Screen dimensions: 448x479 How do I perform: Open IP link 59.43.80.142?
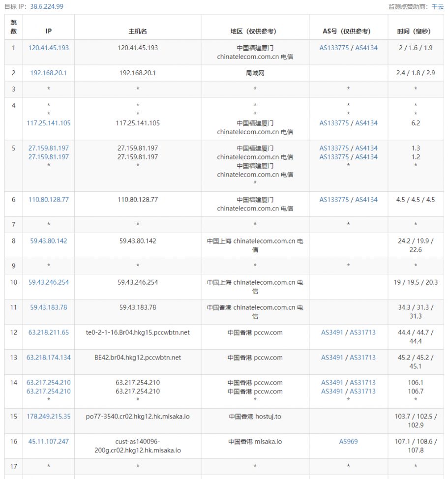click(x=49, y=240)
